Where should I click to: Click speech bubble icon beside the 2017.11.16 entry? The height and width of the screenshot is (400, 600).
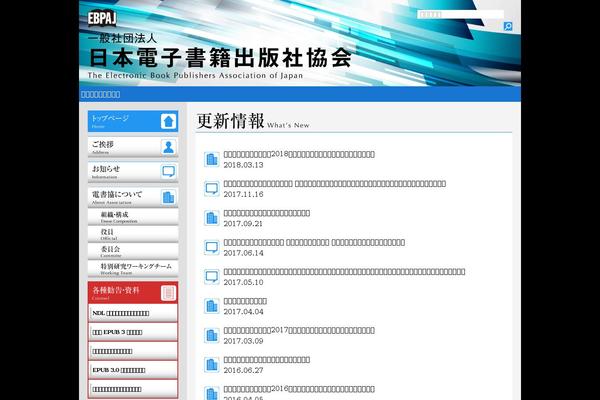212,188
